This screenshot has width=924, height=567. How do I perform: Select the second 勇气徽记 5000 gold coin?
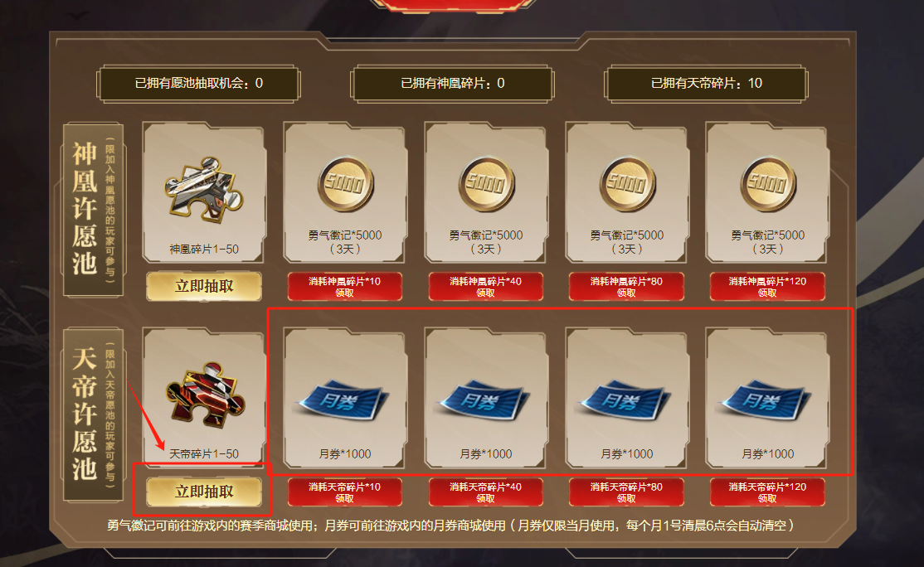pos(486,185)
